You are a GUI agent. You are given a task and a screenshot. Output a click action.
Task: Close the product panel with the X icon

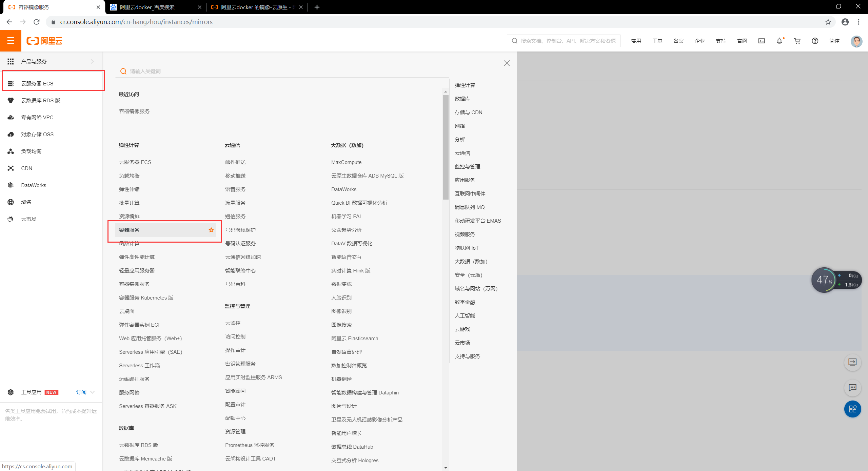tap(507, 63)
